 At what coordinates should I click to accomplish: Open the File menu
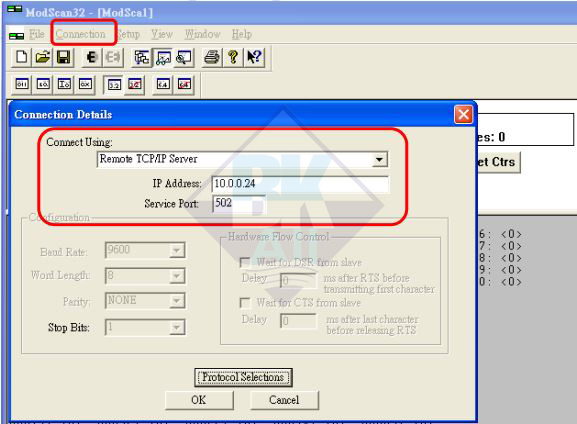click(x=37, y=34)
